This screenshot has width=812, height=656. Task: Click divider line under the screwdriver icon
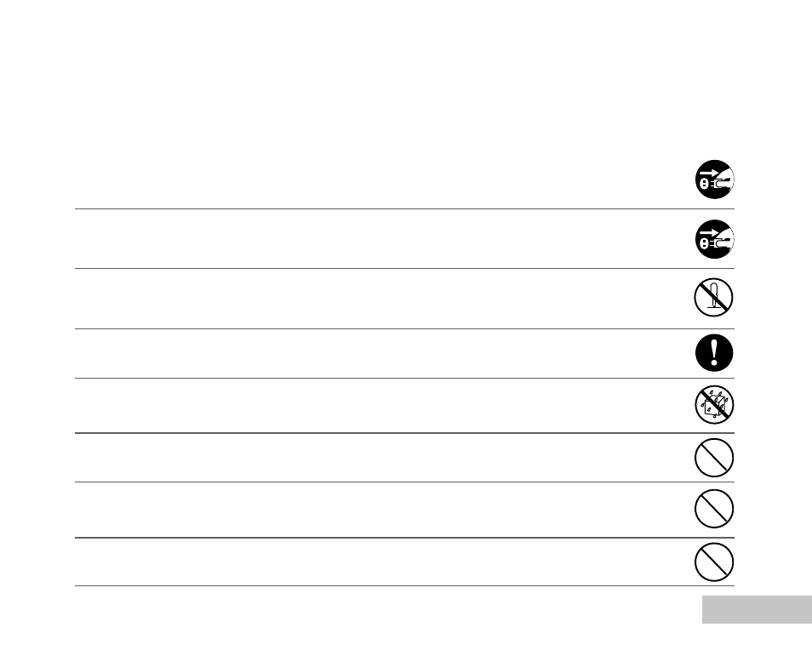[x=404, y=328]
